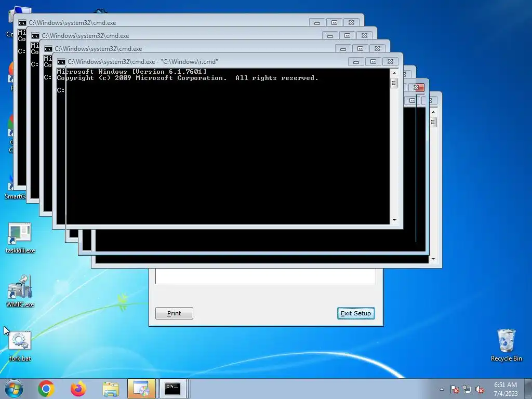The width and height of the screenshot is (532, 399).
Task: Open the muted volume tray icon
Action: tap(479, 389)
